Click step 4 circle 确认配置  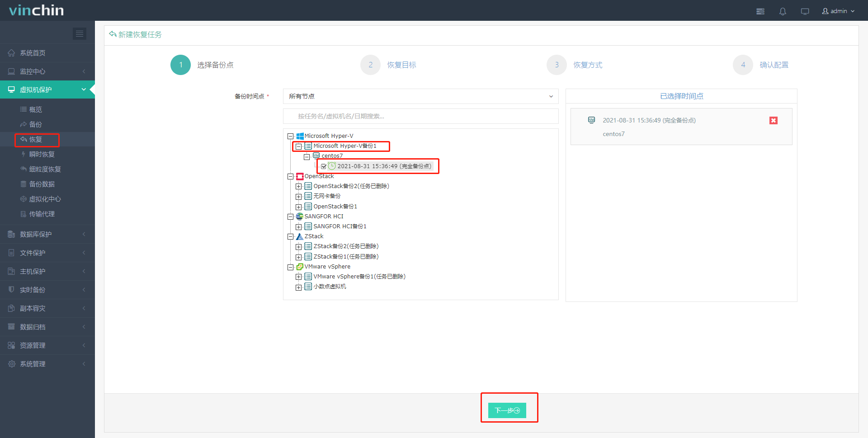tap(743, 65)
